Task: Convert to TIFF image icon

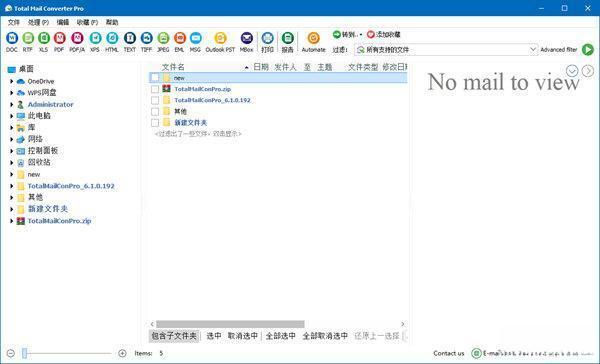Action: [x=147, y=38]
